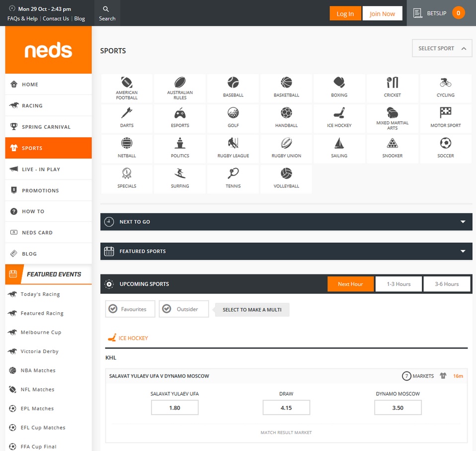The height and width of the screenshot is (451, 476).
Task: Open the Esports category icon
Action: pyautogui.click(x=179, y=118)
